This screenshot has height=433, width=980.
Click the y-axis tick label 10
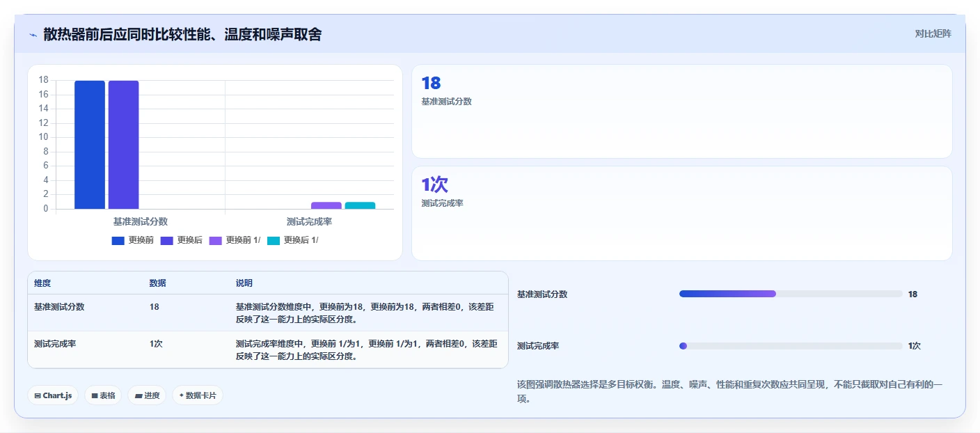[43, 137]
